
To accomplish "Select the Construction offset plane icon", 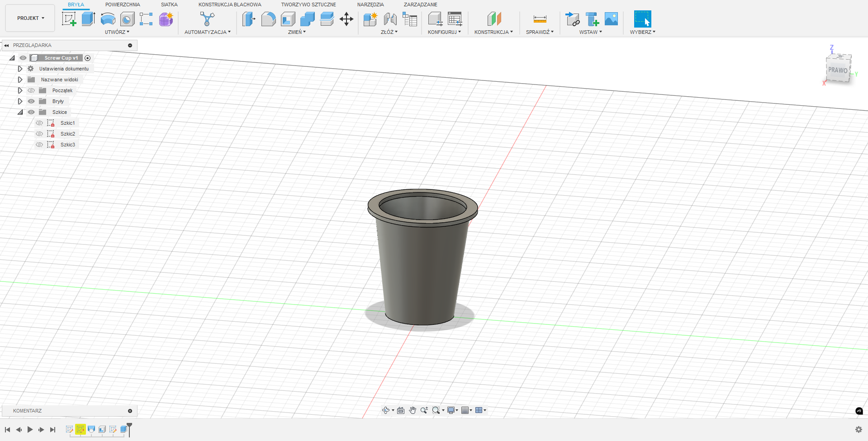I will pyautogui.click(x=494, y=19).
